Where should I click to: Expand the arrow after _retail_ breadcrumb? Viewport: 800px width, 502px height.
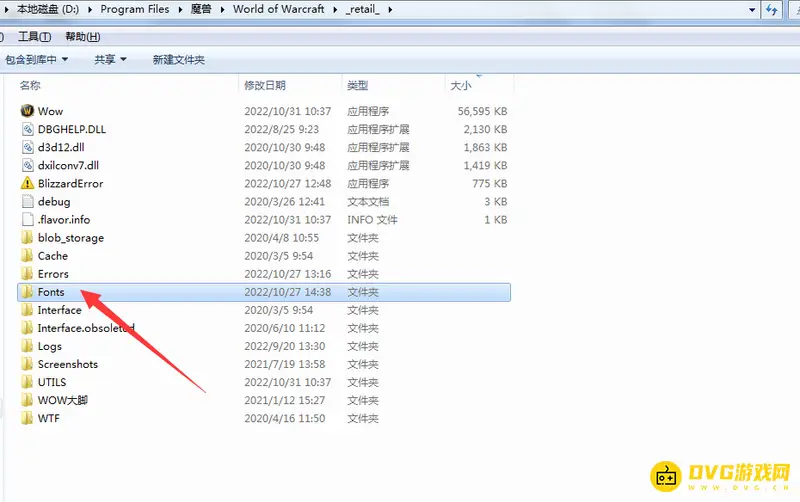click(x=390, y=9)
